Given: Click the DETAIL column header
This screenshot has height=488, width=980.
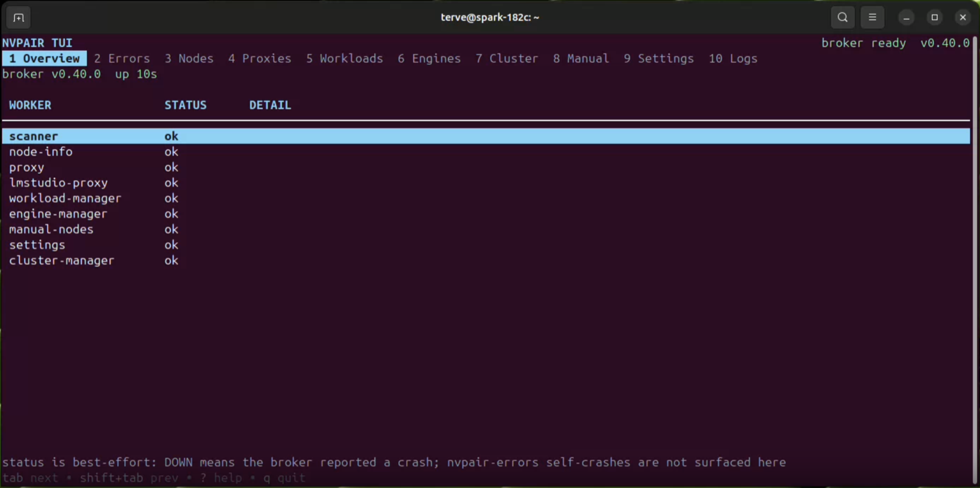Looking at the screenshot, I should point(270,105).
